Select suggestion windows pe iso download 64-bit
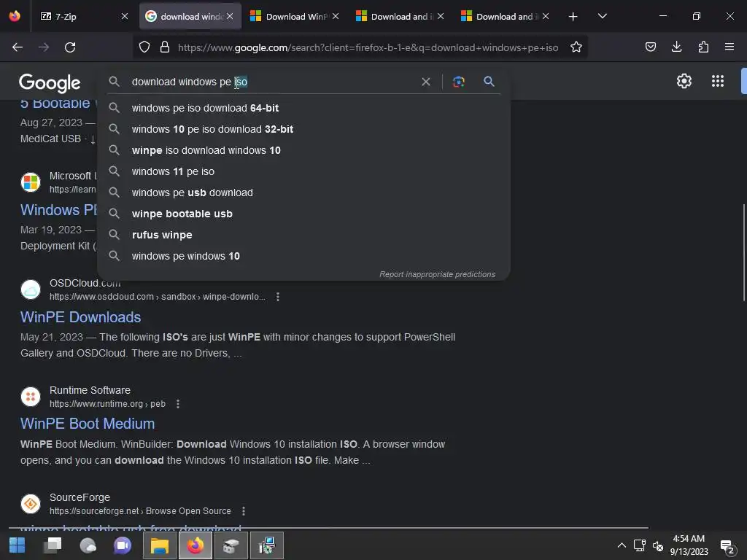Viewport: 747px width, 560px height. tap(303, 108)
